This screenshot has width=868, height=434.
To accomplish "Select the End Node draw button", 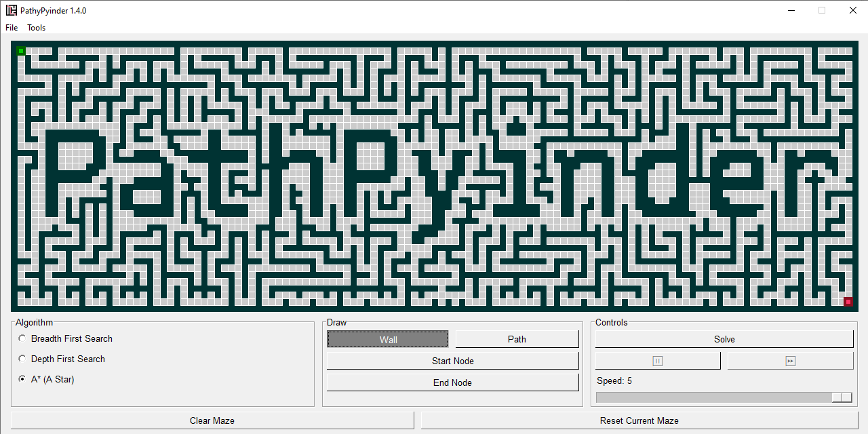I will click(453, 382).
